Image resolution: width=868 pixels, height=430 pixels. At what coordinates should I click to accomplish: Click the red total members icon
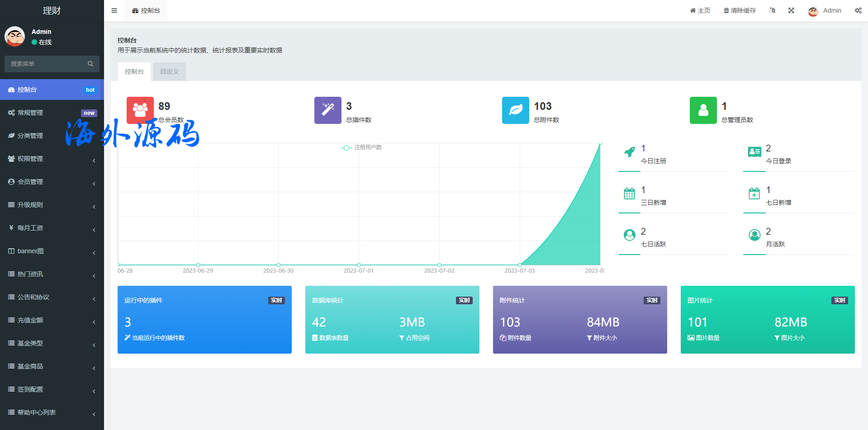click(140, 110)
